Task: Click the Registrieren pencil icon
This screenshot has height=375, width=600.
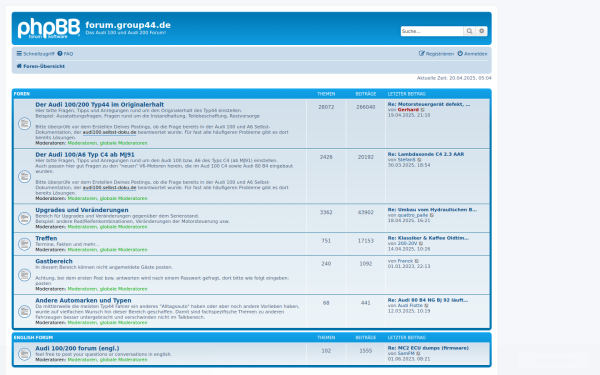Action: coord(422,54)
